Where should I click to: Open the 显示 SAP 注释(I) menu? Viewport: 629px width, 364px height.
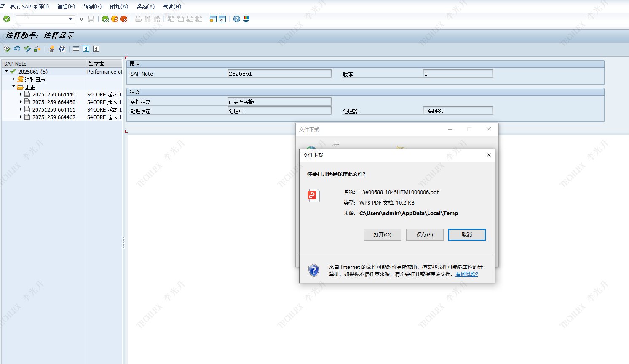coord(29,7)
